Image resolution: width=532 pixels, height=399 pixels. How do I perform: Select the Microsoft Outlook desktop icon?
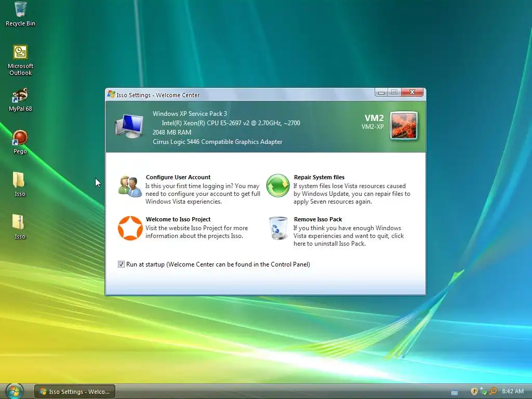point(20,60)
